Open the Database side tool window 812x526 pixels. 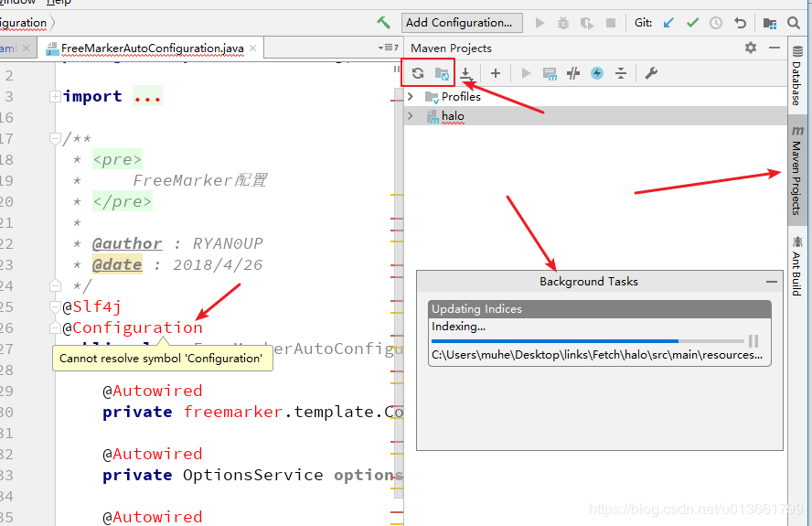[x=797, y=76]
